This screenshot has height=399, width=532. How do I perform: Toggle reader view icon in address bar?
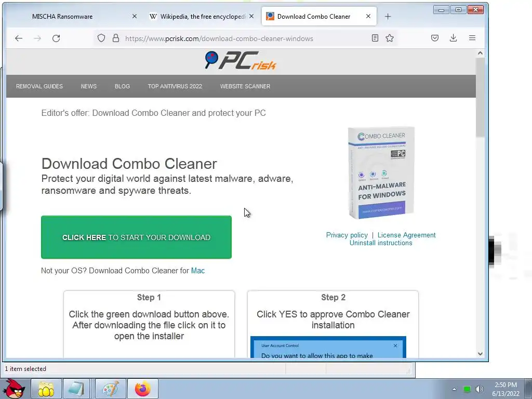coord(375,38)
